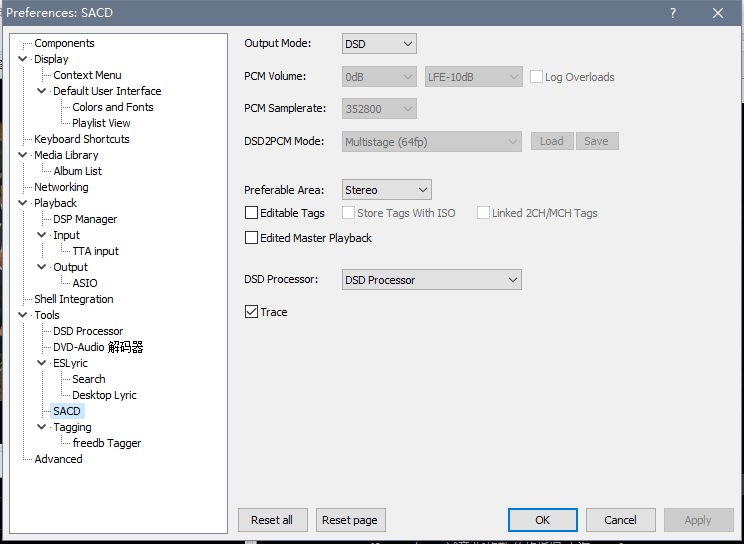Open the Advanced preferences page
The width and height of the screenshot is (744, 544).
click(58, 459)
